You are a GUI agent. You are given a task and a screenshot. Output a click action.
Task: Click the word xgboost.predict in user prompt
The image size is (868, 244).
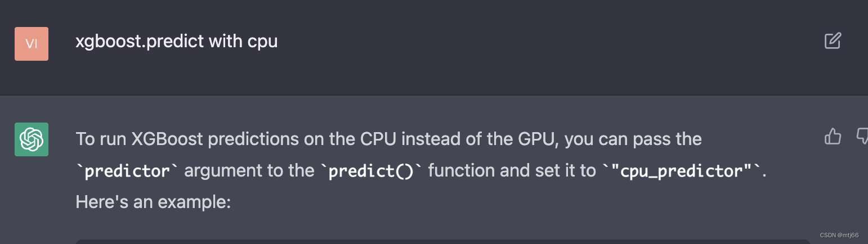pyautogui.click(x=139, y=42)
